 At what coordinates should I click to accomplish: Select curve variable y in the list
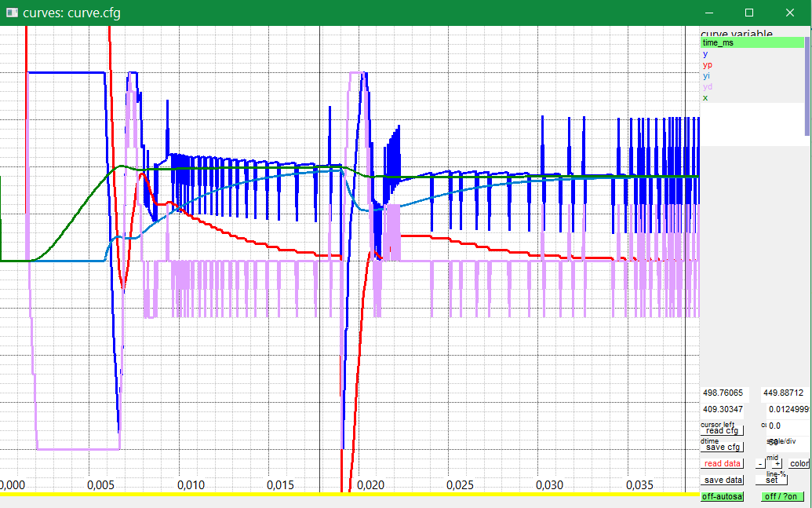[752, 53]
